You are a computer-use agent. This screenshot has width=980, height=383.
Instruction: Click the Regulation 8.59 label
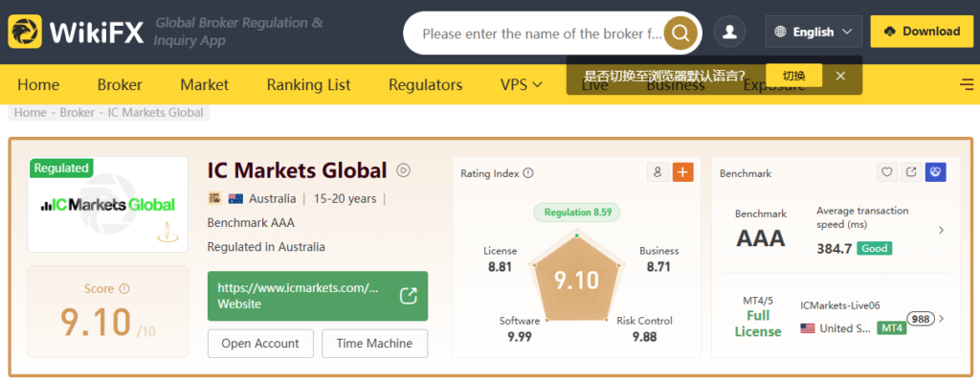(577, 213)
